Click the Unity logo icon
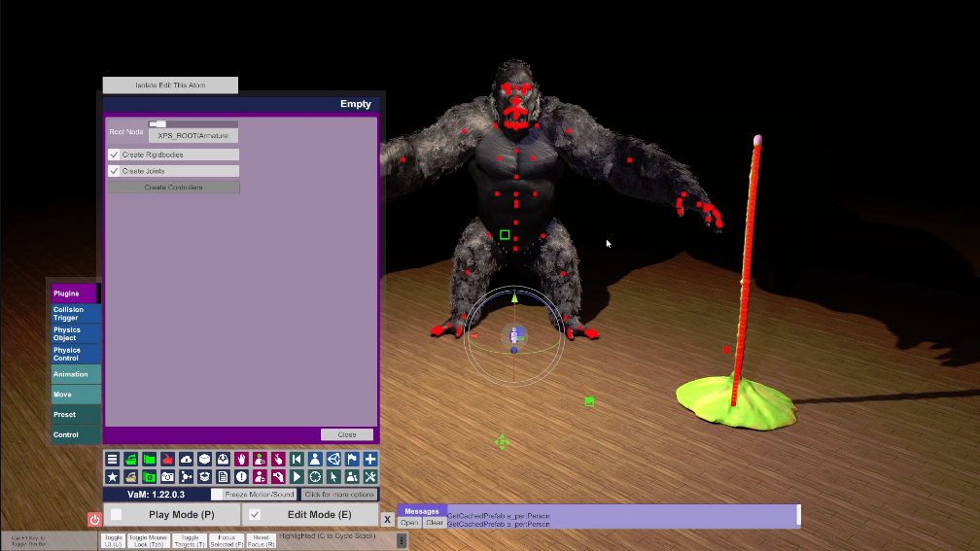The image size is (980, 551). 333,459
